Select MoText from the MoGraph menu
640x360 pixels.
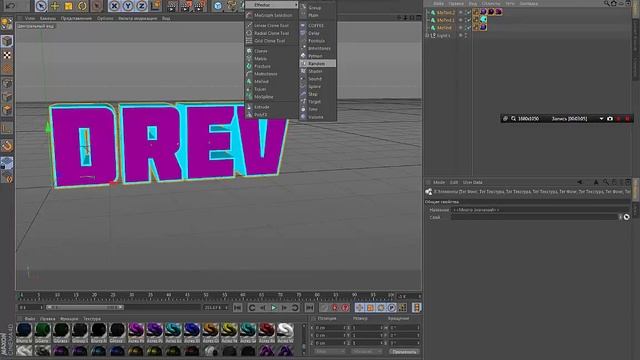tap(271, 81)
